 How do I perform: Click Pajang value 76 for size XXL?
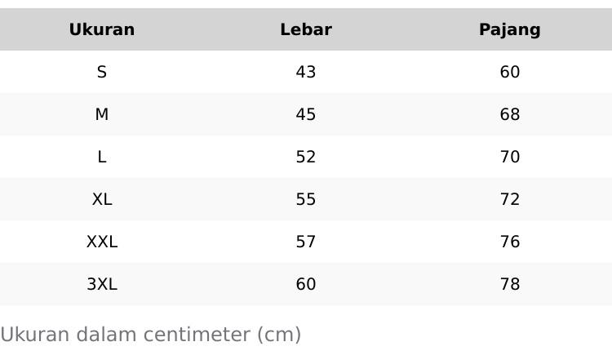click(510, 242)
